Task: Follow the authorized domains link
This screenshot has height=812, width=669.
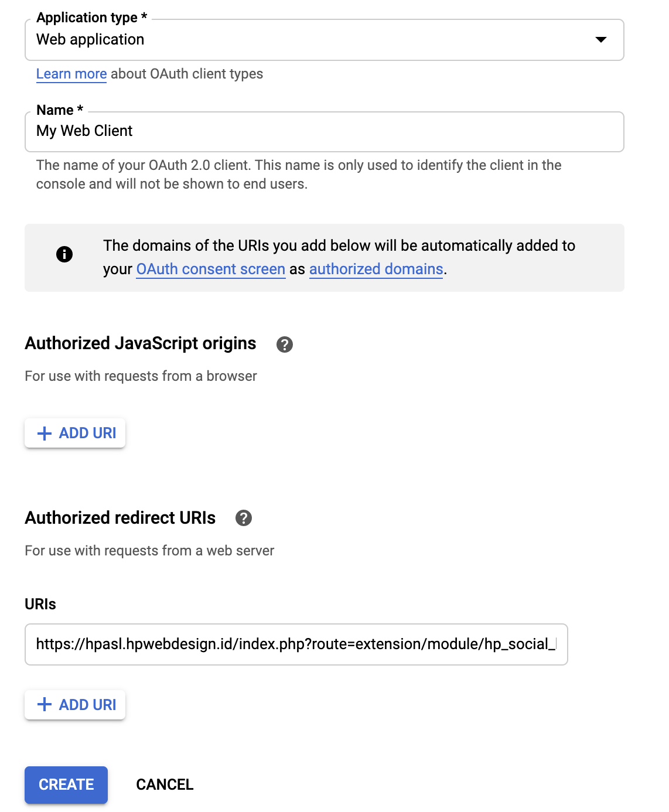Action: (376, 269)
